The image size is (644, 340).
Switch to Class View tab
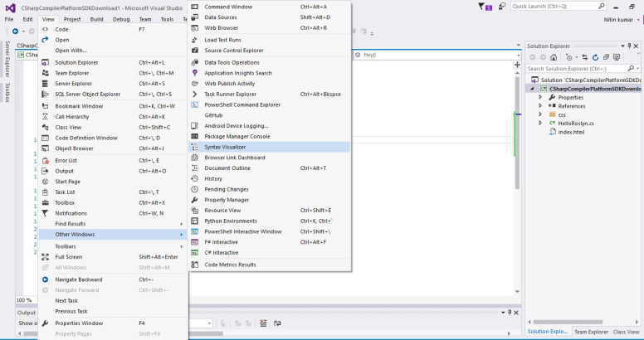tap(626, 332)
